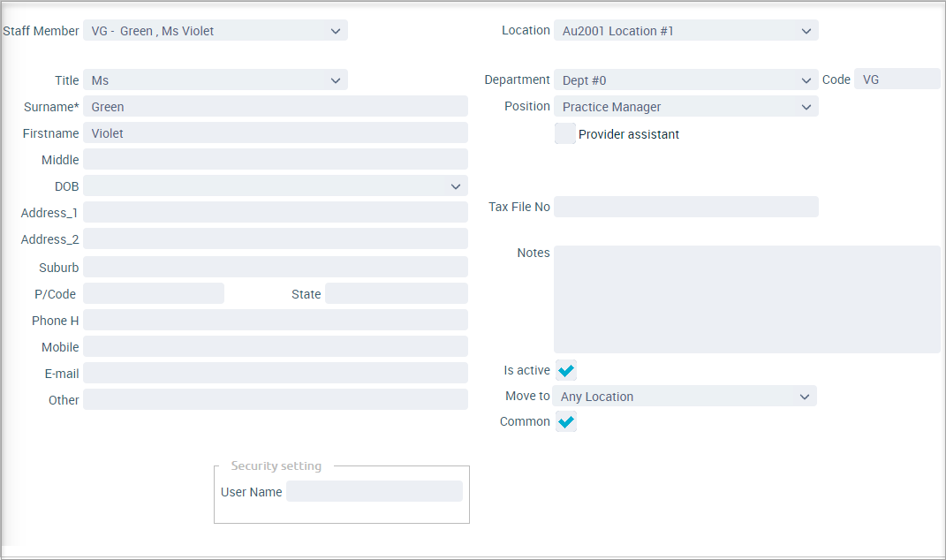Focus the Tax File No field
This screenshot has height=560, width=946.
pyautogui.click(x=686, y=207)
